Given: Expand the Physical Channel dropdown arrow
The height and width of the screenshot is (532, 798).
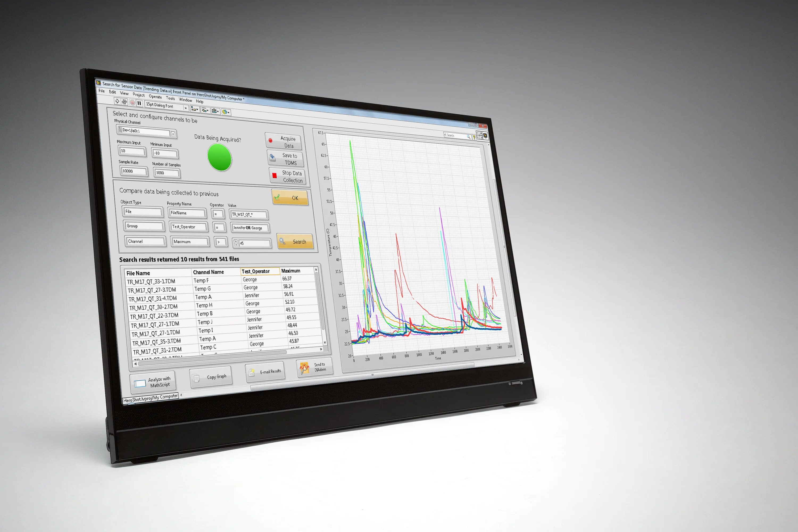Looking at the screenshot, I should click(x=173, y=134).
